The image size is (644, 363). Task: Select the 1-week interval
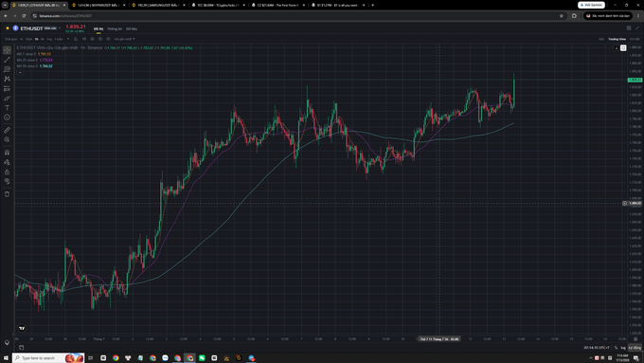click(x=59, y=39)
